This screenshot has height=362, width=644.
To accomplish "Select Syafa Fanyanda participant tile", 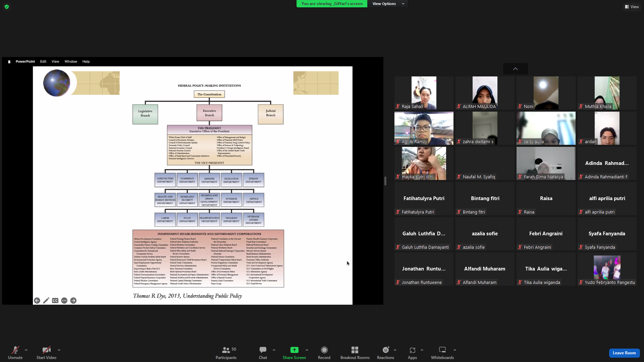I will [607, 234].
